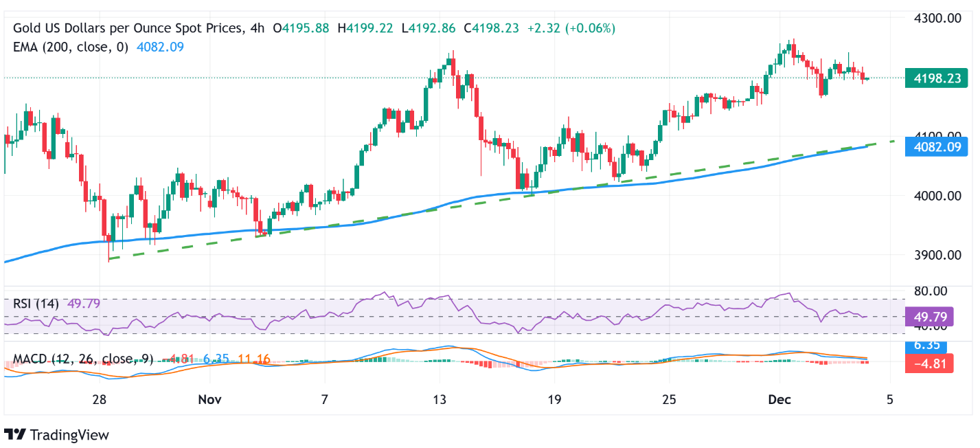The width and height of the screenshot is (980, 448).
Task: Click the TradingView logo icon
Action: click(x=14, y=435)
